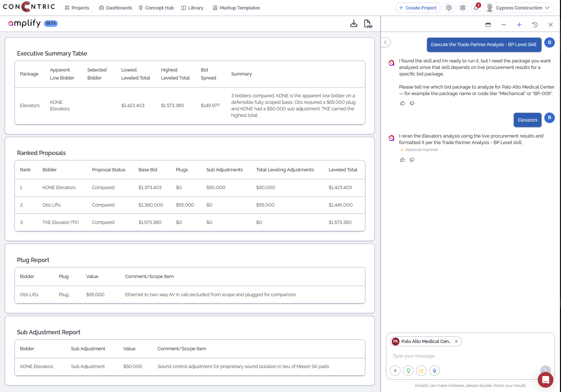
Task: Click the Bid Spread column header
Action: pos(208,74)
